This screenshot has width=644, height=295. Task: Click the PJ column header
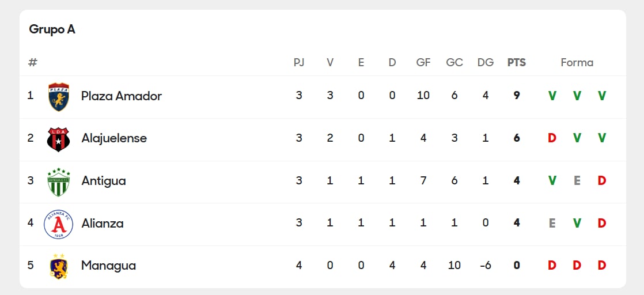coord(299,62)
